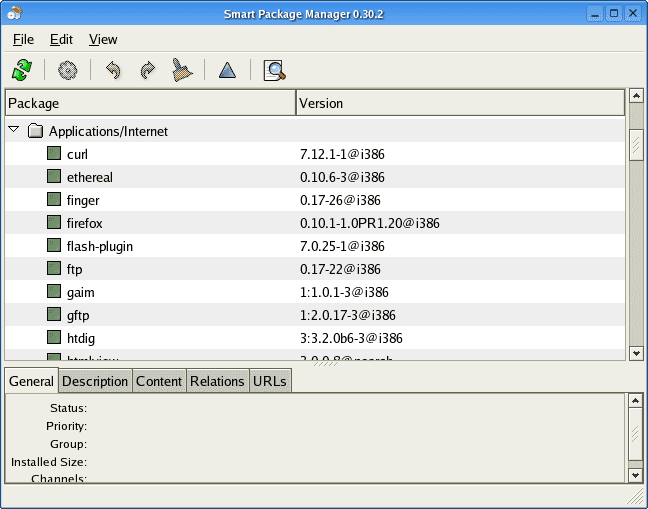Click version 7.12.1-1@i386
Viewport: 648px width, 509px height.
point(342,154)
